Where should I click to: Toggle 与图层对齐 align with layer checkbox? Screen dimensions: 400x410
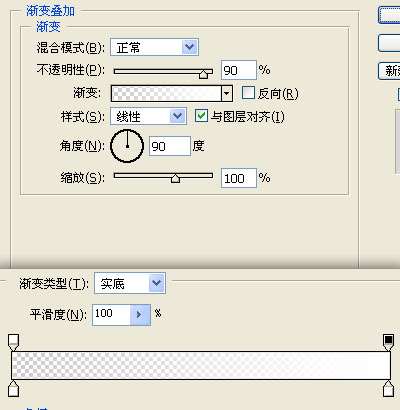[201, 116]
